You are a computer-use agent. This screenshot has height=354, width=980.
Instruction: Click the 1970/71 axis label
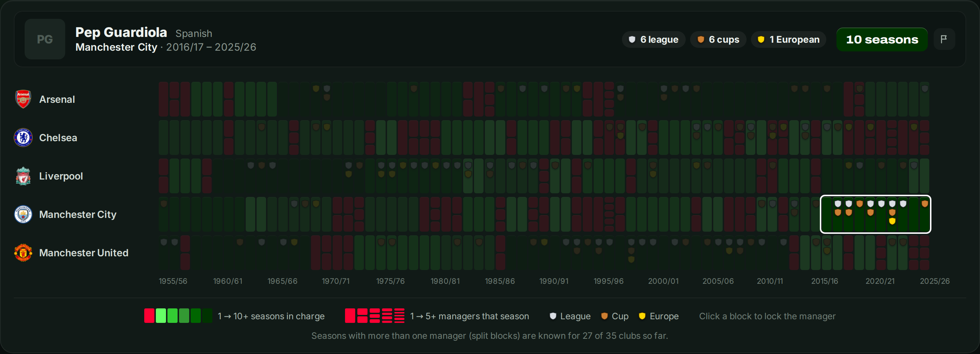(336, 281)
